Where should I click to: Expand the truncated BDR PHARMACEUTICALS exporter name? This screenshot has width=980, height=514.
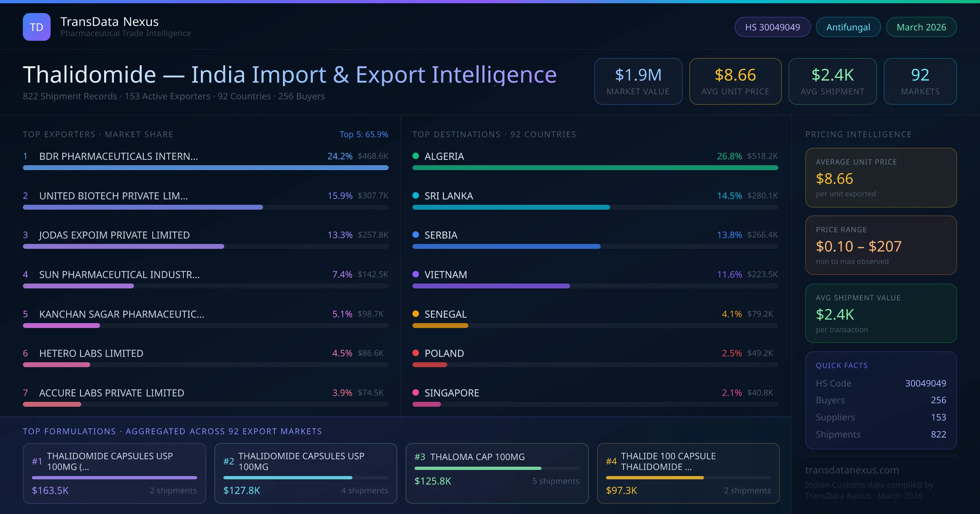pos(118,156)
